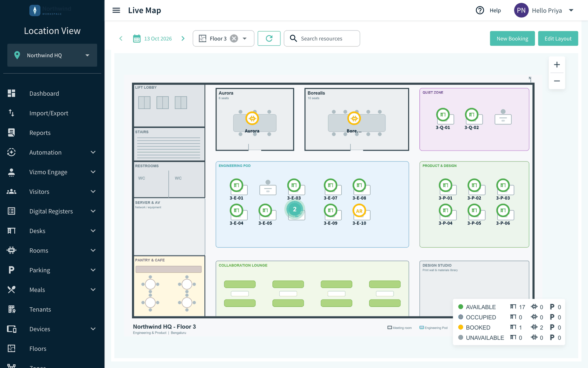Open the Hello Priya user menu

[544, 10]
